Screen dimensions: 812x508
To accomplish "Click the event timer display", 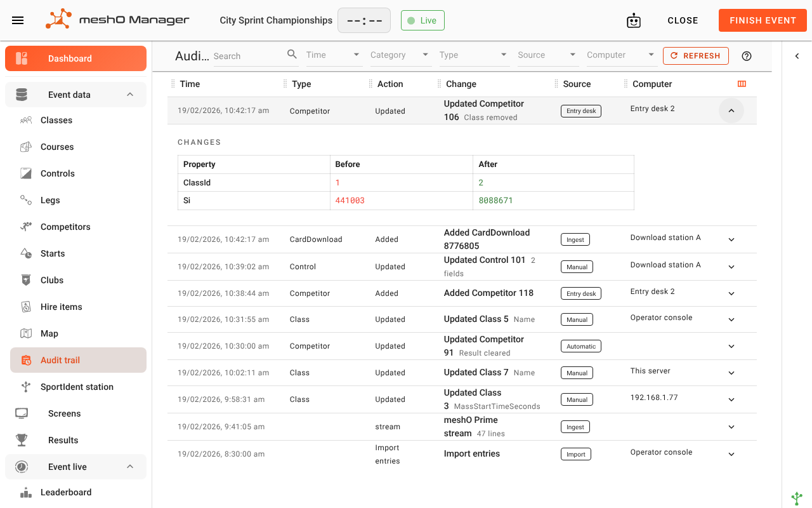I will (x=364, y=20).
